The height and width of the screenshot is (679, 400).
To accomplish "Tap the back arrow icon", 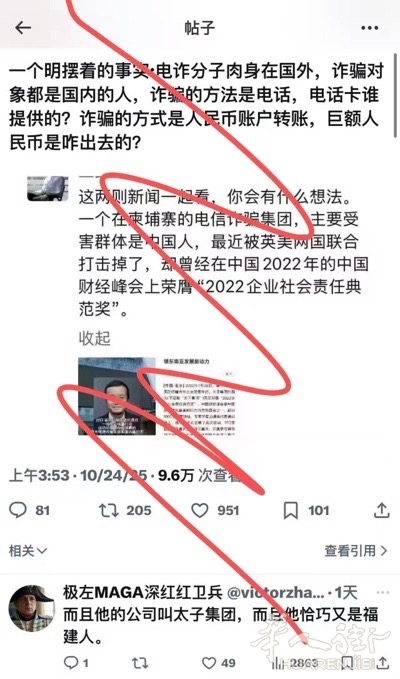I will click(x=23, y=28).
